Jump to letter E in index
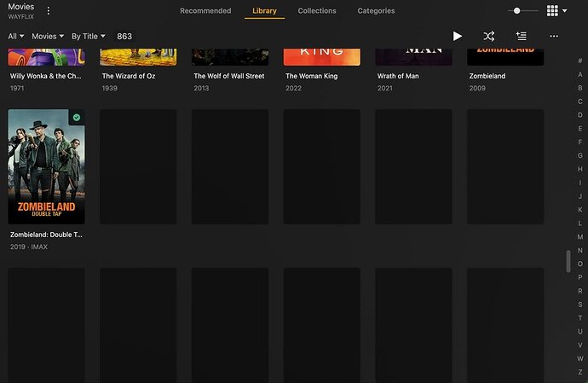This screenshot has width=588, height=383. (580, 129)
